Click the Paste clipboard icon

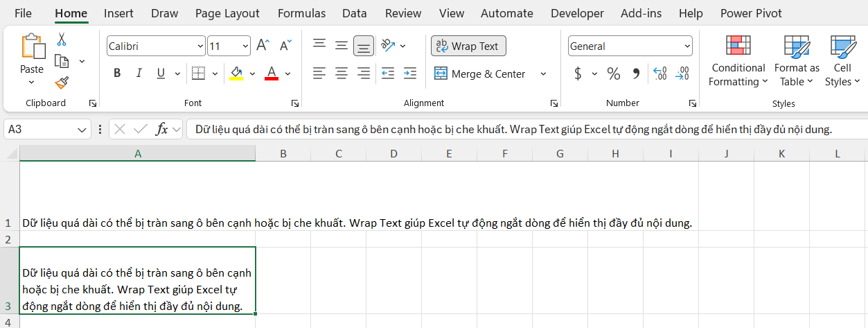click(x=32, y=46)
